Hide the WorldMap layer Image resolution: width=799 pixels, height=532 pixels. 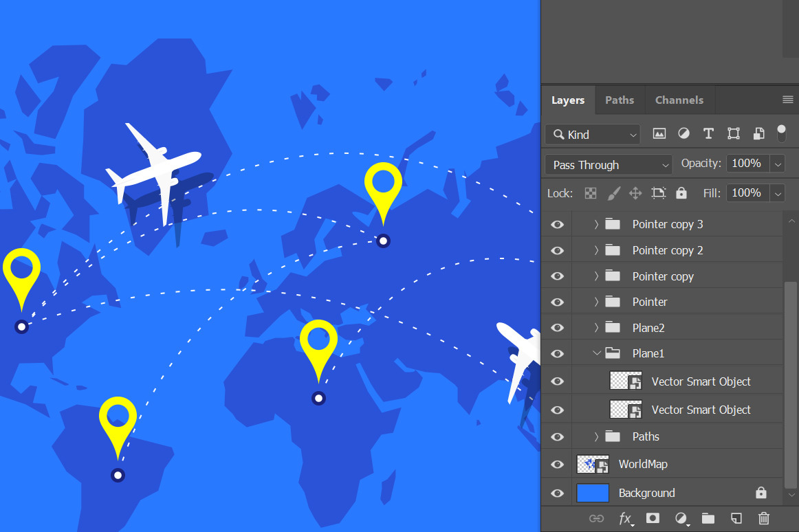point(557,465)
